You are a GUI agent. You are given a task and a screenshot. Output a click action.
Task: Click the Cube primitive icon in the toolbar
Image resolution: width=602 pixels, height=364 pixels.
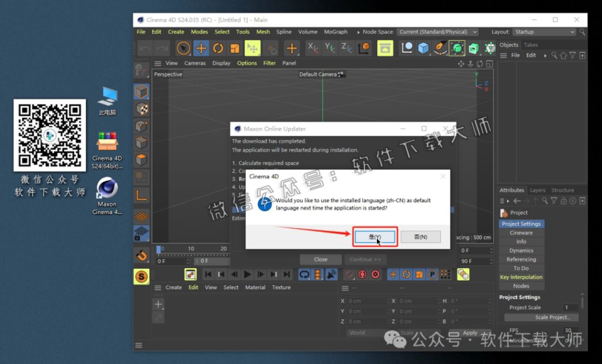[x=423, y=48]
